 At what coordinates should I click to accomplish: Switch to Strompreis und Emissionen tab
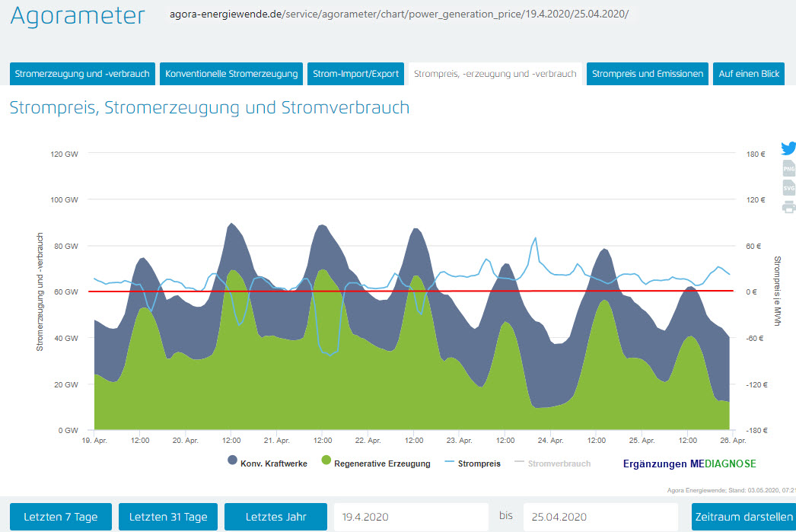(x=647, y=74)
